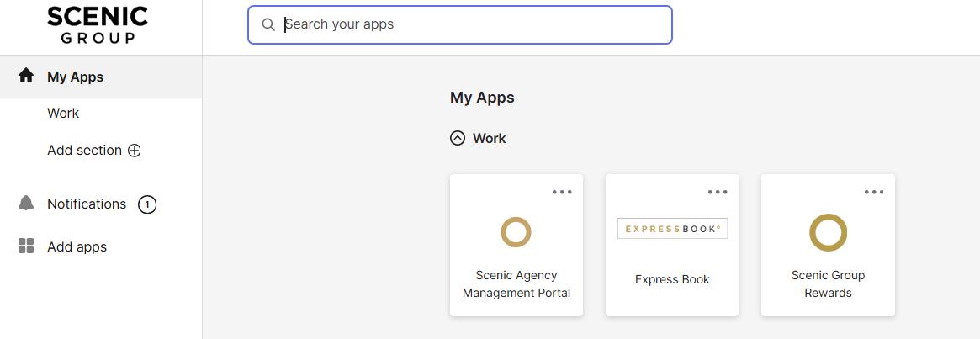This screenshot has width=980, height=339.
Task: Open three-dot menu on Scenic Group Rewards
Action: coord(874,192)
